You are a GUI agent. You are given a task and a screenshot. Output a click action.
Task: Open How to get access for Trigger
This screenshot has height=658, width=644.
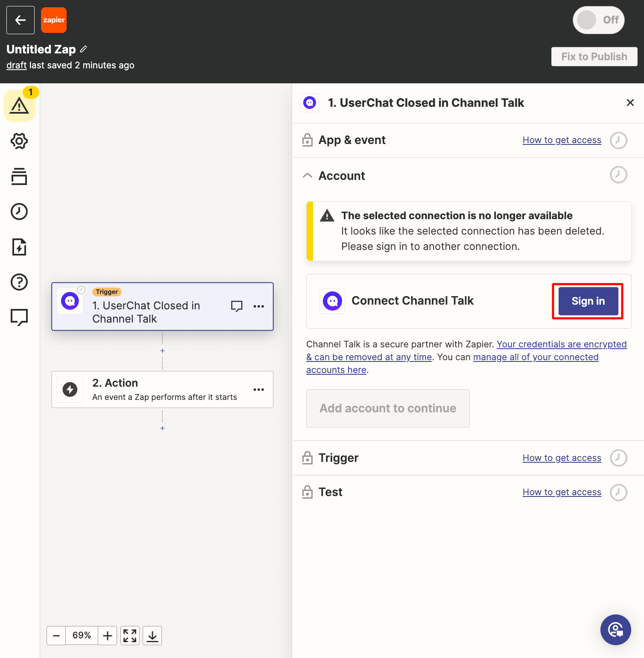[x=562, y=458]
